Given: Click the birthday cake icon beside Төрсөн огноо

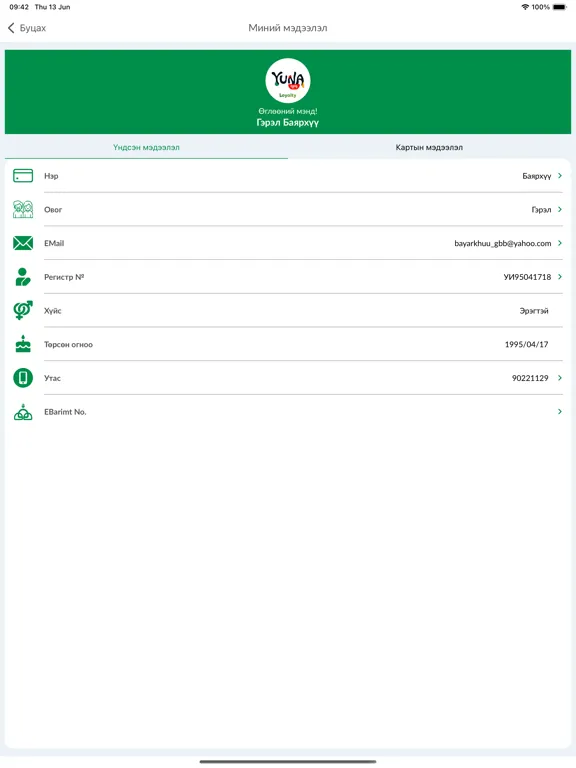Looking at the screenshot, I should pos(23,344).
